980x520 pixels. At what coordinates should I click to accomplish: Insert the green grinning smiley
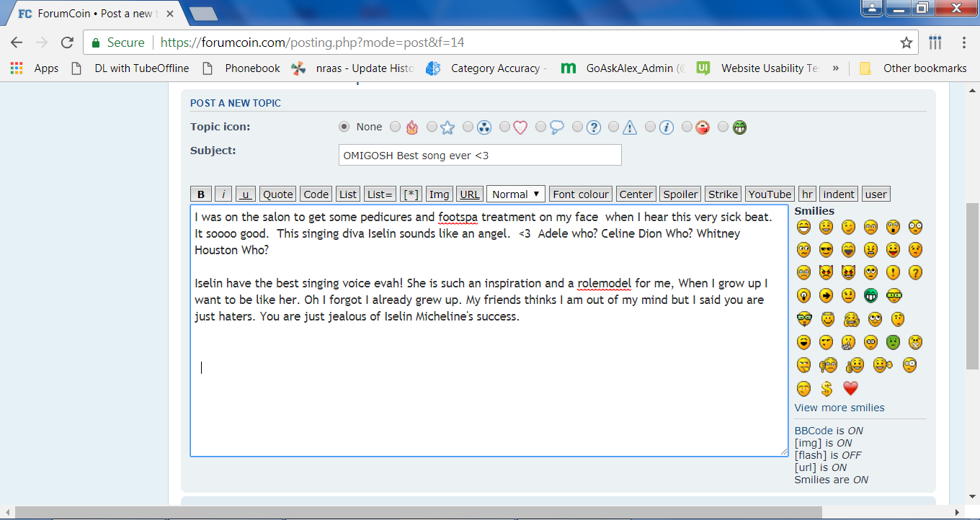[x=871, y=297]
